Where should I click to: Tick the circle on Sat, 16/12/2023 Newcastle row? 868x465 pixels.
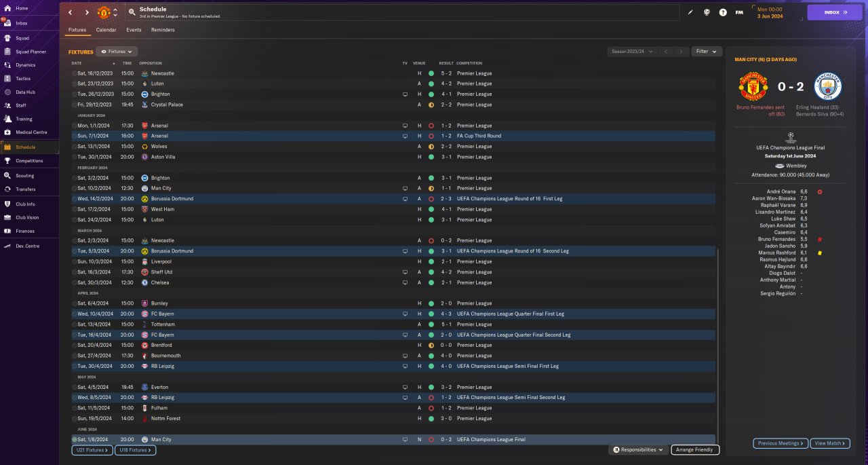(74, 73)
